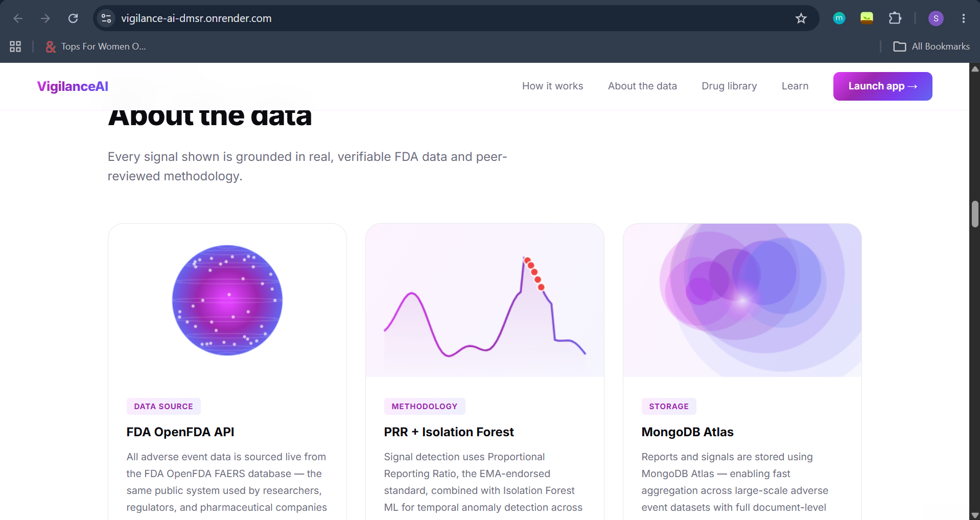Image resolution: width=980 pixels, height=520 pixels.
Task: Open the Extensions puzzle icon
Action: click(895, 18)
